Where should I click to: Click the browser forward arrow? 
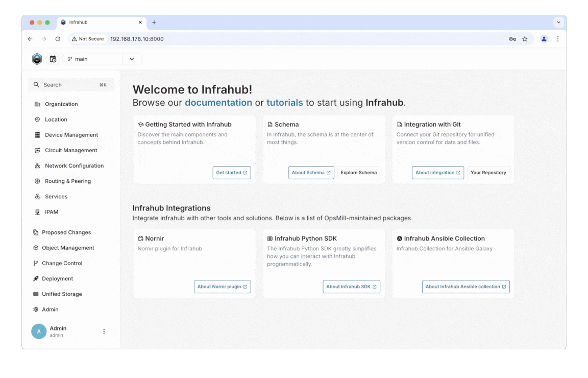coord(44,39)
